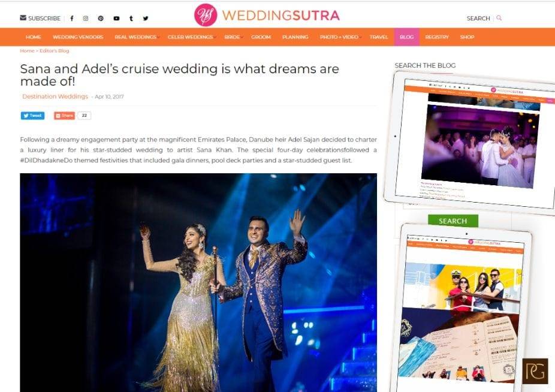Open the Instagram icon in header
Screen dimensions: 555x392
86,19
